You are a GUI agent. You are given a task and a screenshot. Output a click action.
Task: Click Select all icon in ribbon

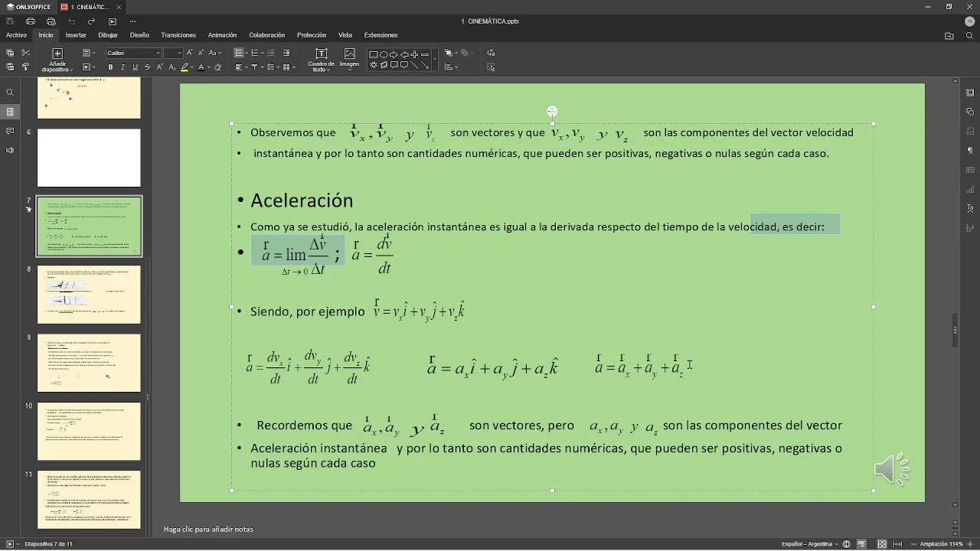491,67
